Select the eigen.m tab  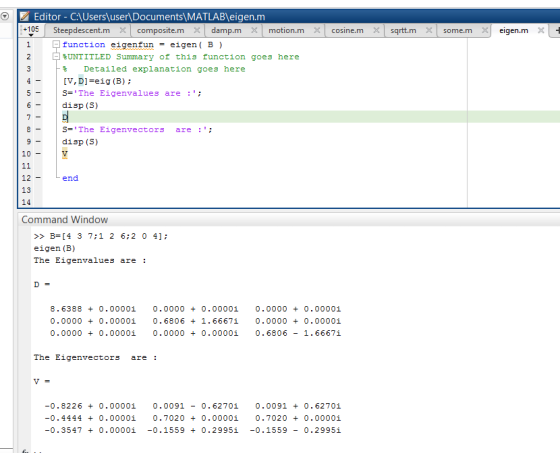(x=514, y=30)
